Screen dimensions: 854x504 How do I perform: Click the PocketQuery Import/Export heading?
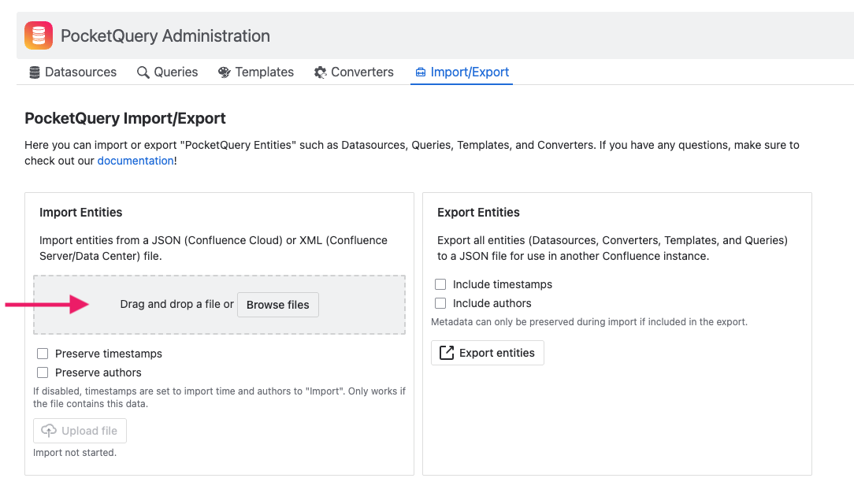point(125,119)
